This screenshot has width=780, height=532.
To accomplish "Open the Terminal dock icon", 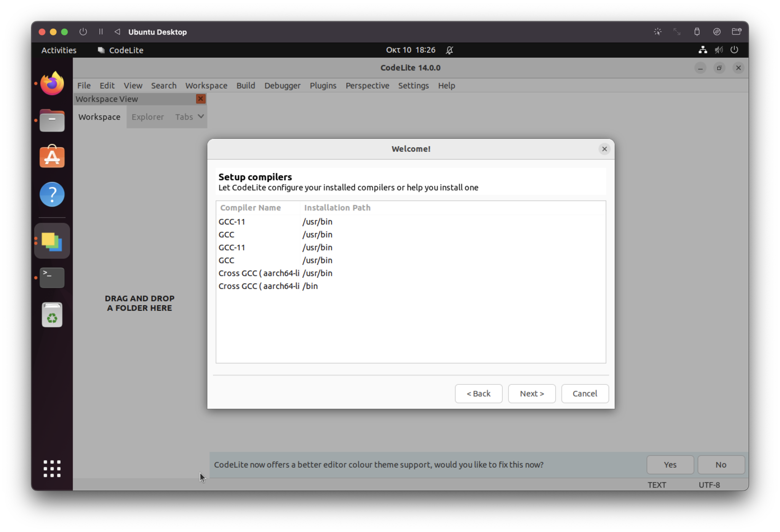I will [x=52, y=277].
